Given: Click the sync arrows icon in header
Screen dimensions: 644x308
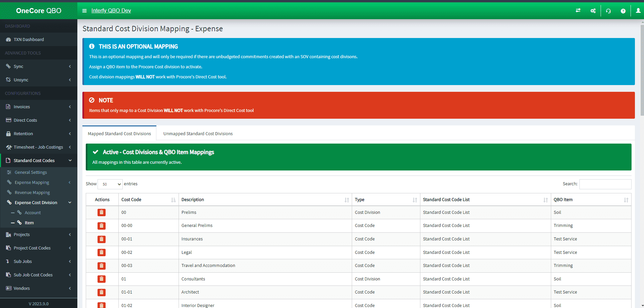Looking at the screenshot, I should click(x=578, y=11).
